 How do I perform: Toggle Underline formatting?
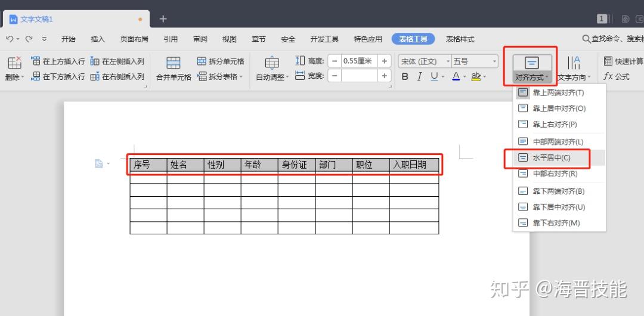click(434, 76)
